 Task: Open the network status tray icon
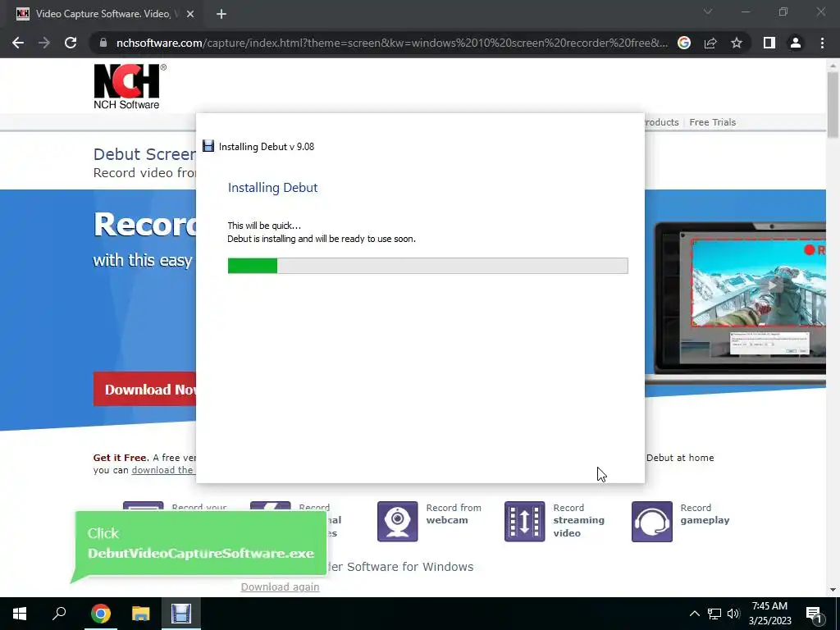[714, 614]
